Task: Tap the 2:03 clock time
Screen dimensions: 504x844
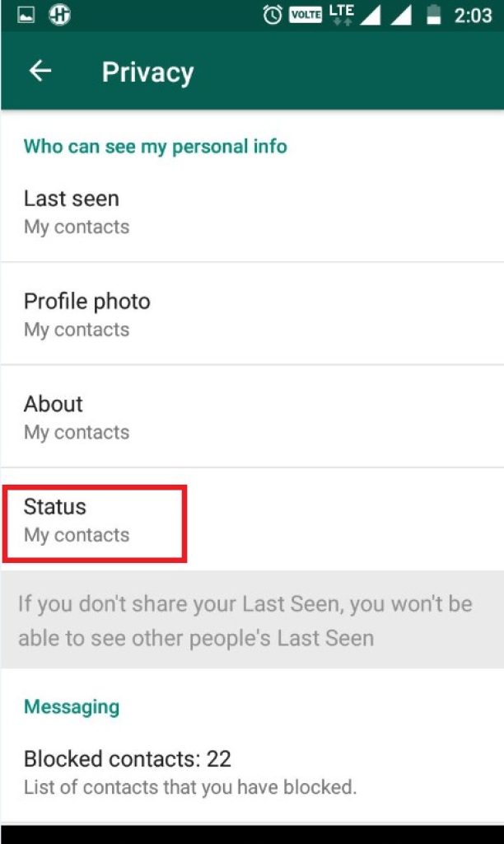Action: coord(473,16)
